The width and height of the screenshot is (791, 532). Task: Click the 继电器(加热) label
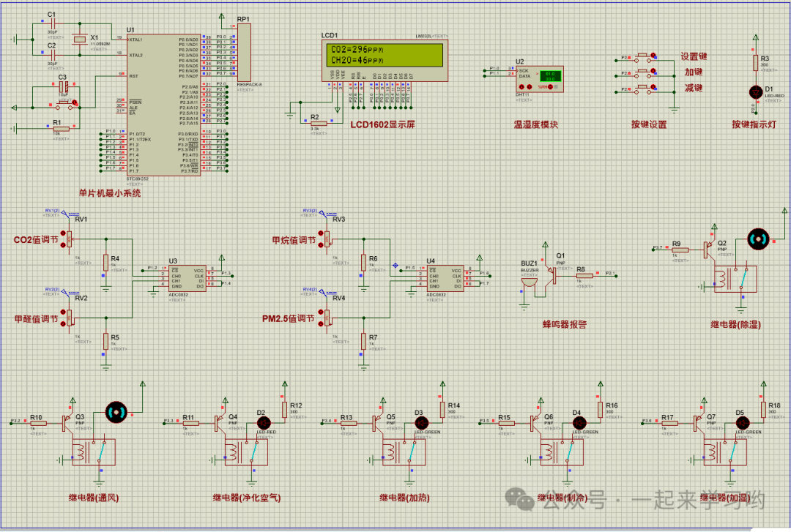404,498
